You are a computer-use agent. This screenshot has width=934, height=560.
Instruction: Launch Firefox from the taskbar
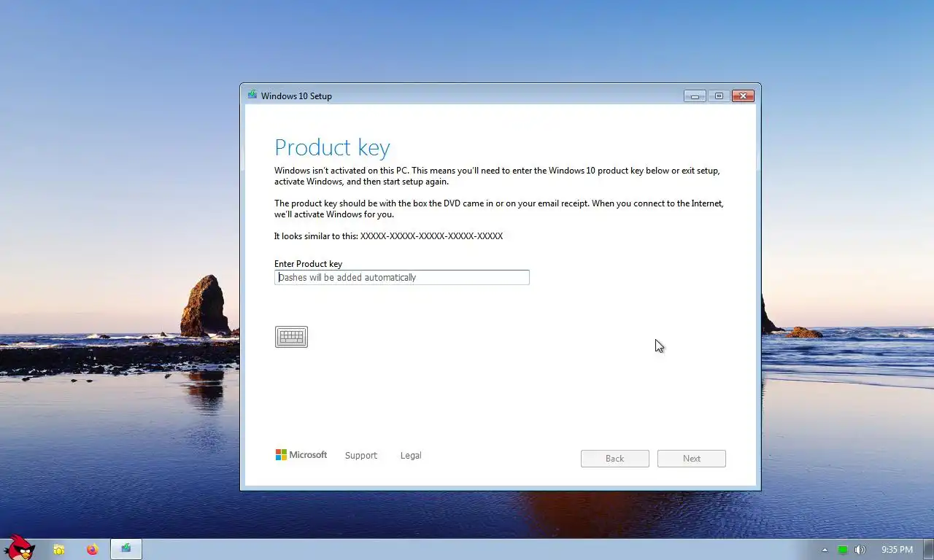92,550
